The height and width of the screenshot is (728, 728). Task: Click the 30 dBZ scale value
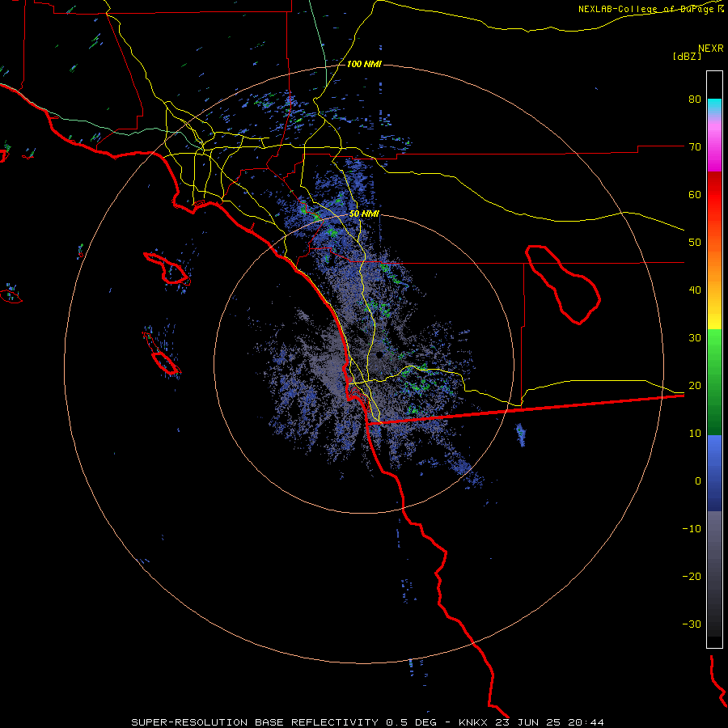pos(695,338)
